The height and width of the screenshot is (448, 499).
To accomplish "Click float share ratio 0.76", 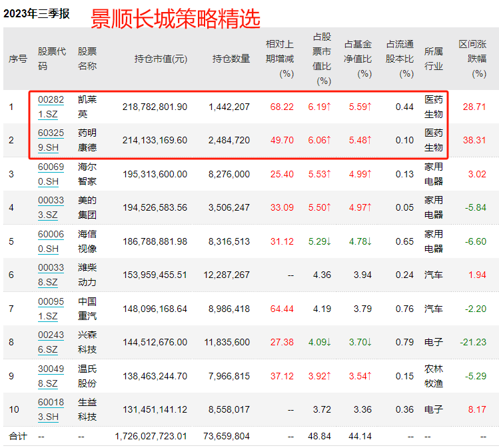I will tap(404, 309).
